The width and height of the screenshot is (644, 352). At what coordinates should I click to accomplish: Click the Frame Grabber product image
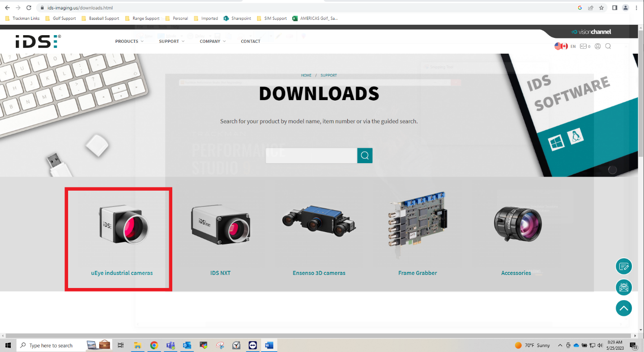pos(417,224)
